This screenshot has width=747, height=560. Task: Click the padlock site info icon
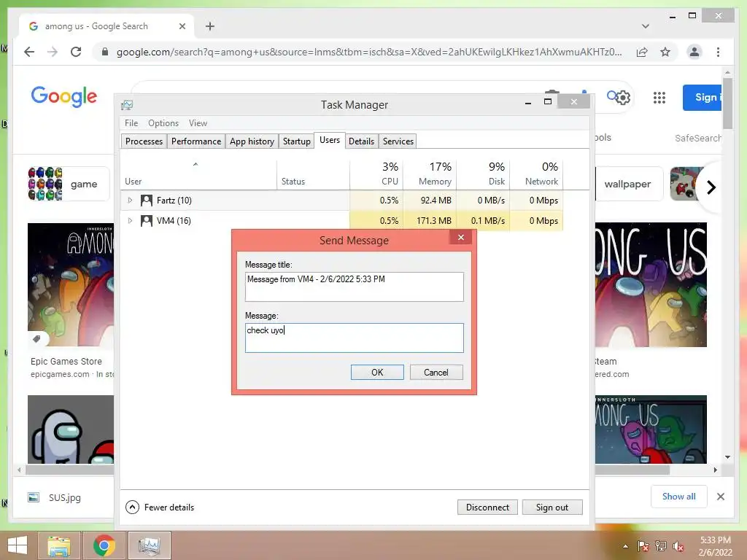pos(105,52)
